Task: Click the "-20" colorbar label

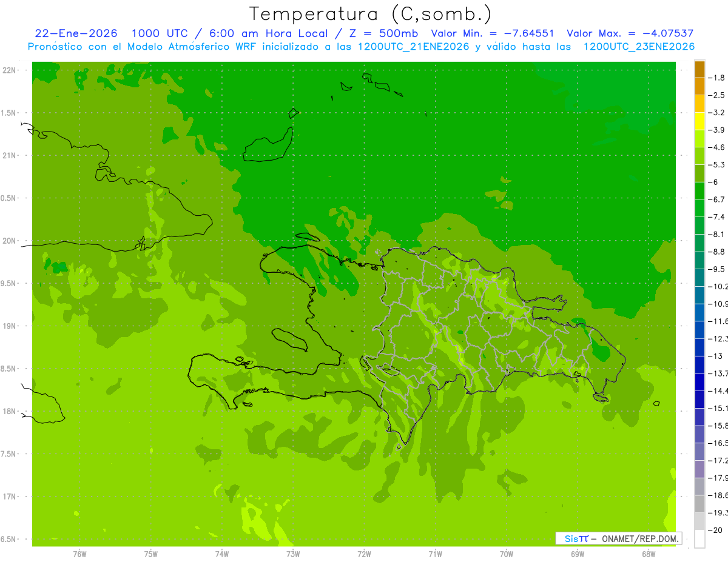Action: (x=715, y=530)
